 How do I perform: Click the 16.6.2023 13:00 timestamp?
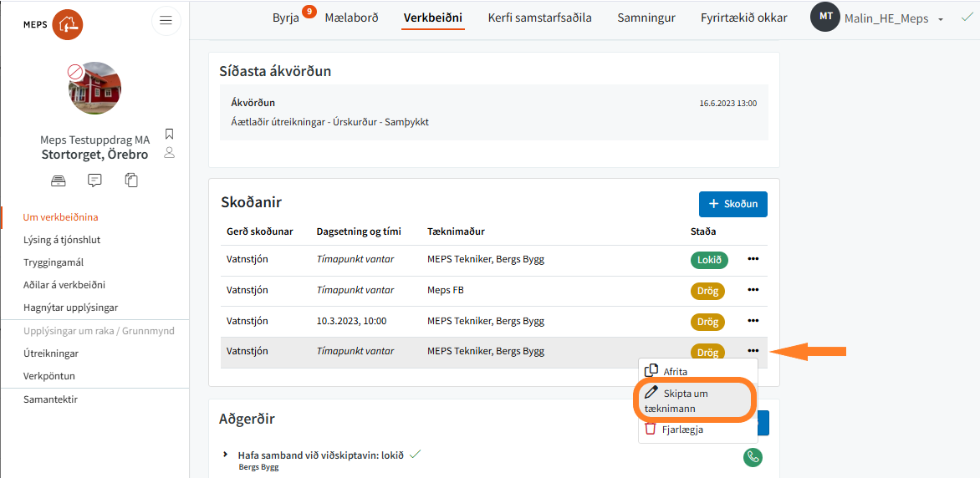tap(728, 103)
